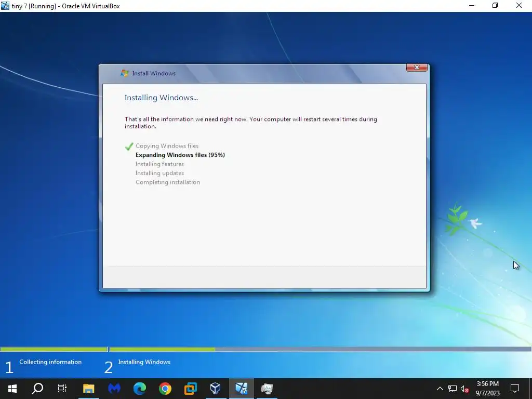Open the clock showing 3:56 PM

point(487,389)
